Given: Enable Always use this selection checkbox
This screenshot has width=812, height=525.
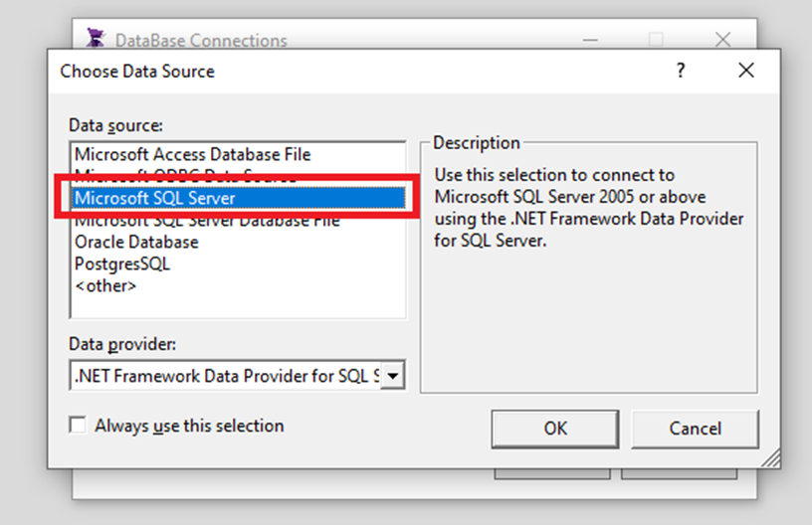Looking at the screenshot, I should point(78,426).
